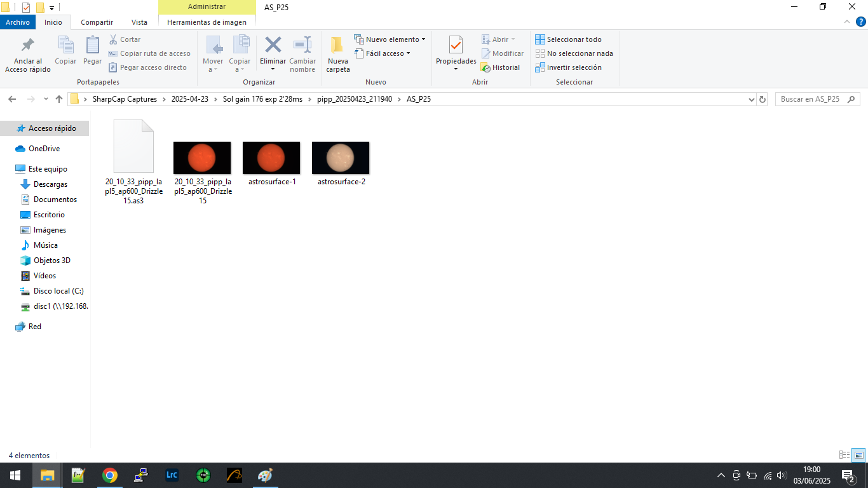Open Herramientas de imagen tab
Image resolution: width=868 pixels, height=488 pixels.
(207, 22)
